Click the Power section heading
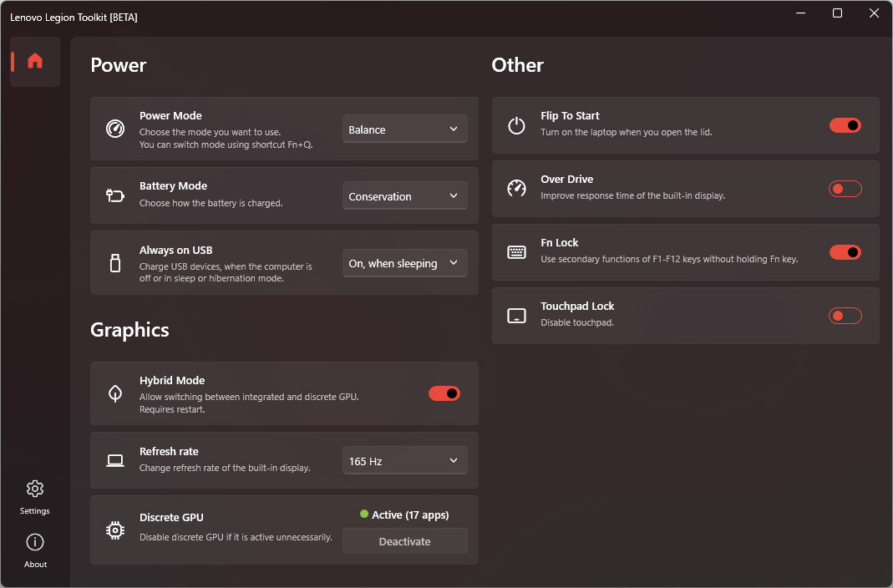 119,65
